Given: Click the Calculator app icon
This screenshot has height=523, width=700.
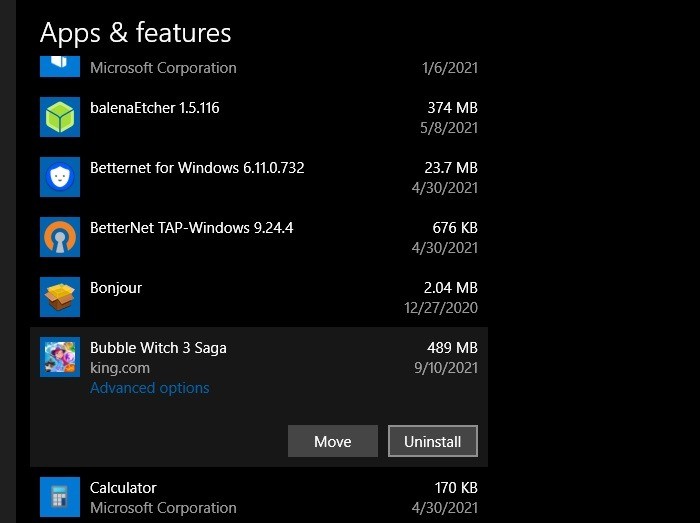Looking at the screenshot, I should tap(60, 497).
